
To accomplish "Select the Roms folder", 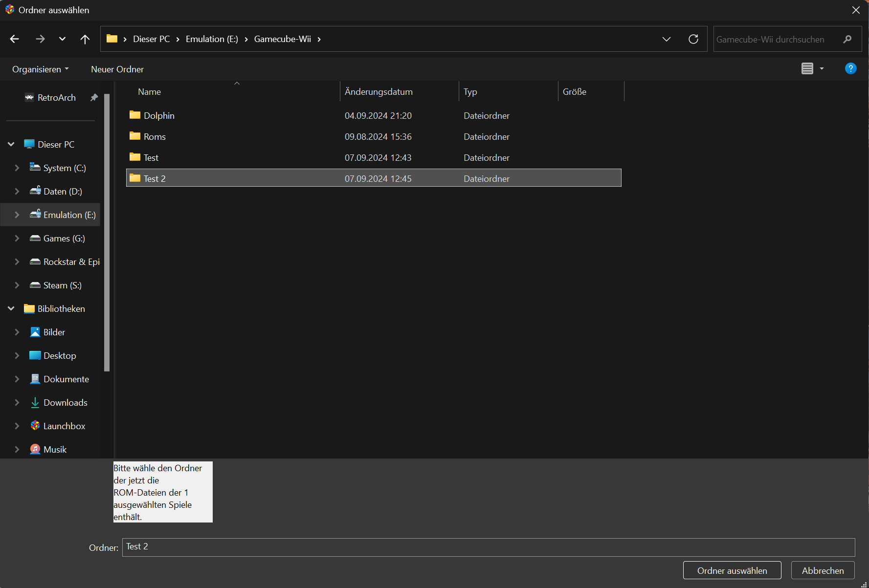I will [374, 136].
